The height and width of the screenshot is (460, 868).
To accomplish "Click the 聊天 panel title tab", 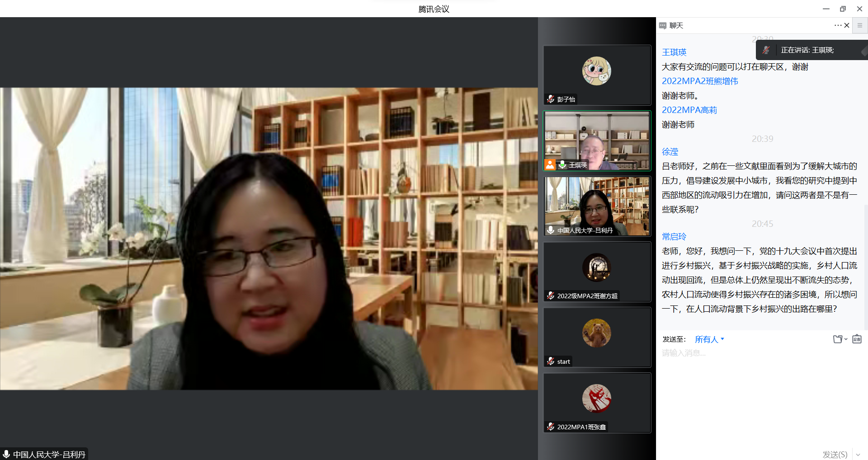I will tap(676, 25).
